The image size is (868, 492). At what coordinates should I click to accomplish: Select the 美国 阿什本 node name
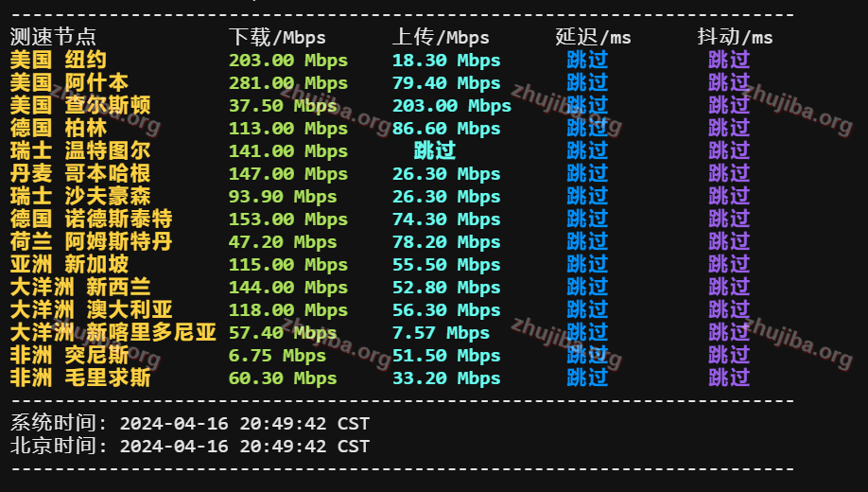[69, 82]
